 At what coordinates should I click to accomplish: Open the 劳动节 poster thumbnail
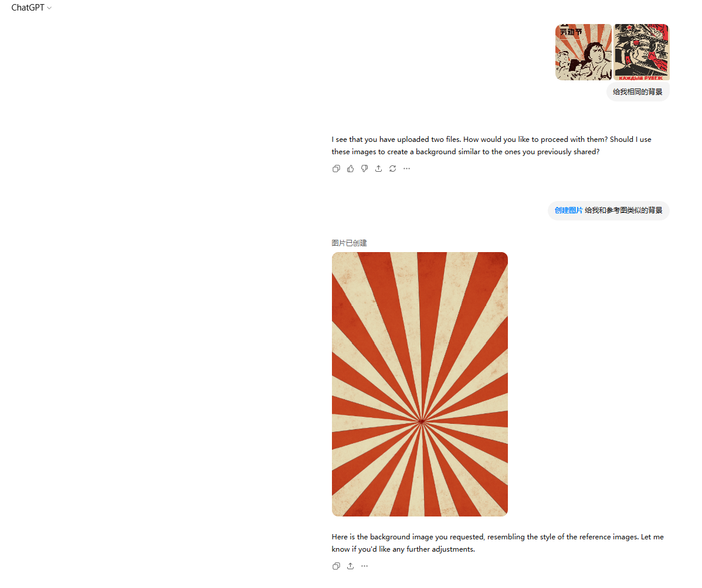point(584,52)
